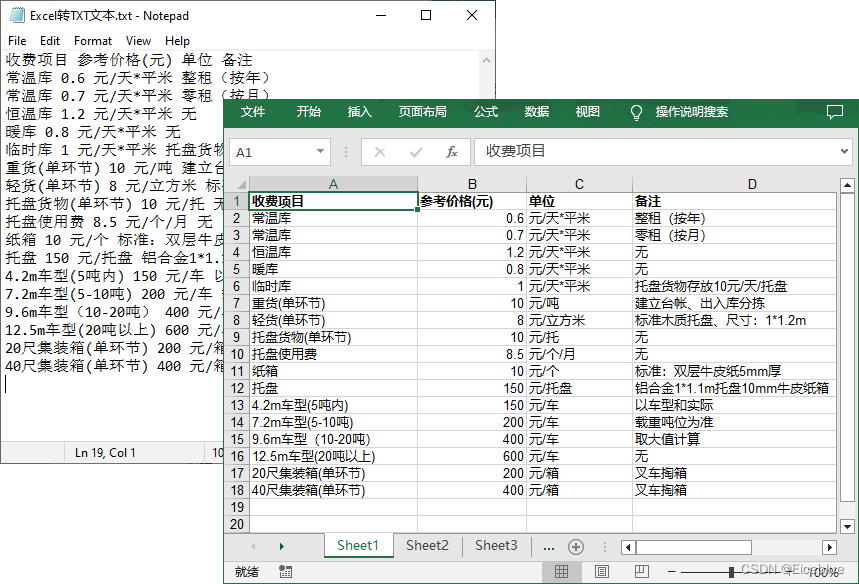Maximize the Notepad window
The height and width of the screenshot is (584, 859).
(x=426, y=15)
